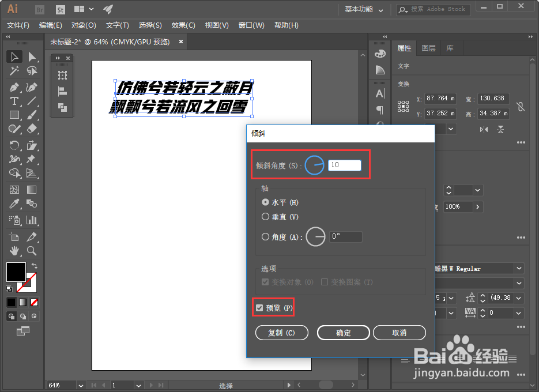Open the font family dropdown showing Regular
Image resolution: width=539 pixels, height=392 pixels.
coord(518,268)
